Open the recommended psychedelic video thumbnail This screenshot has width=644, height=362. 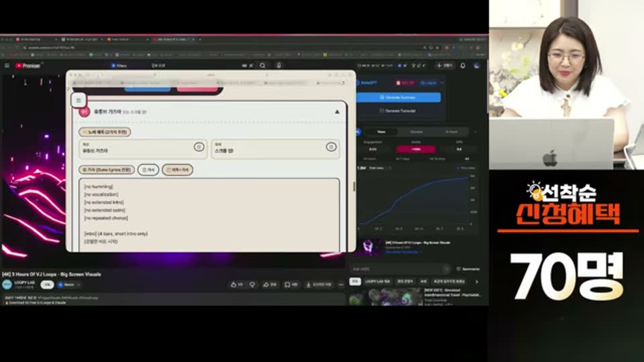(x=385, y=297)
